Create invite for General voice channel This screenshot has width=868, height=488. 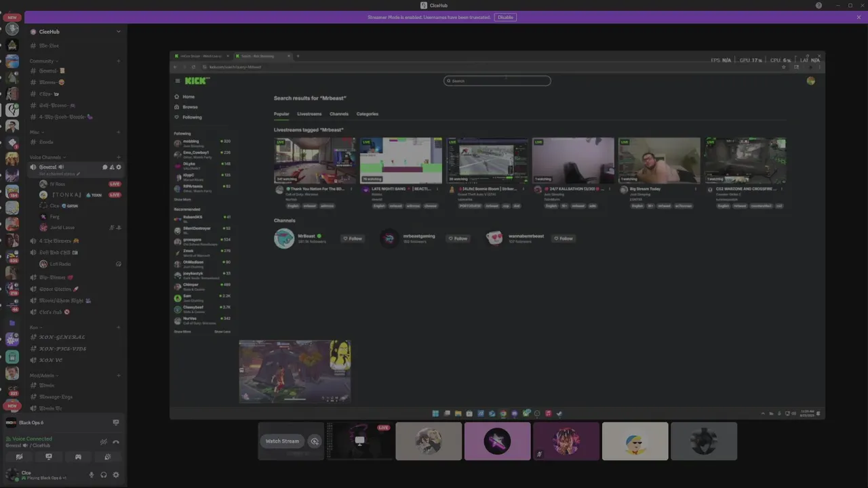[x=112, y=167]
